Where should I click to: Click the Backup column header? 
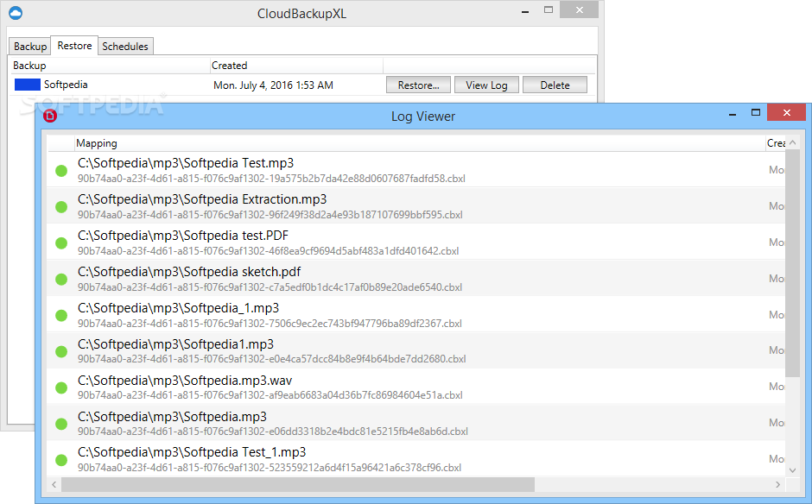(110, 66)
